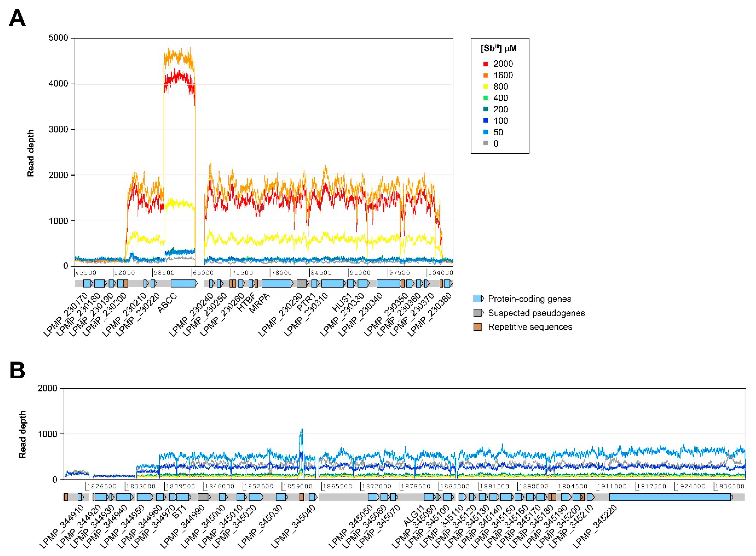This screenshot has width=756, height=556.
Task: Click the LPMP_230170 gene label
Action: tap(65, 315)
